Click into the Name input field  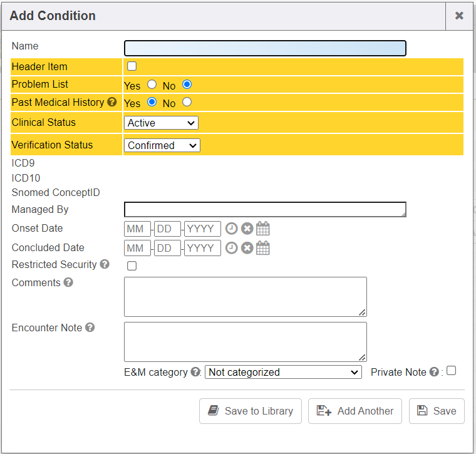(265, 48)
